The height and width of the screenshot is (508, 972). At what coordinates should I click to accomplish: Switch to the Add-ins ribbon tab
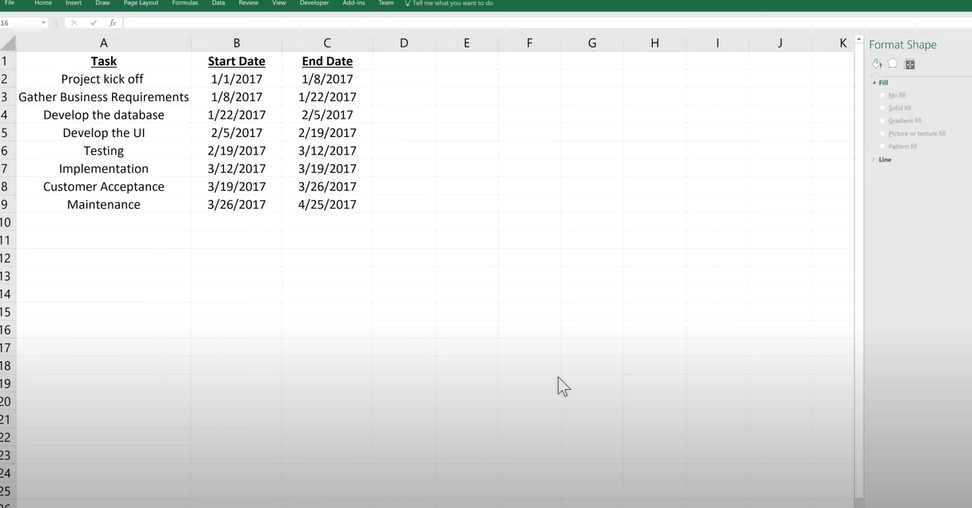coord(353,3)
